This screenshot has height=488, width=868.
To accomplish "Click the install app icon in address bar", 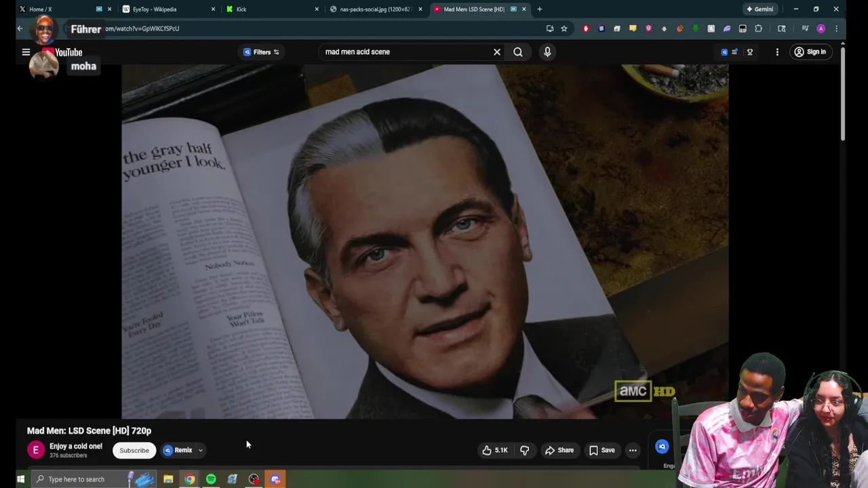I will click(550, 28).
